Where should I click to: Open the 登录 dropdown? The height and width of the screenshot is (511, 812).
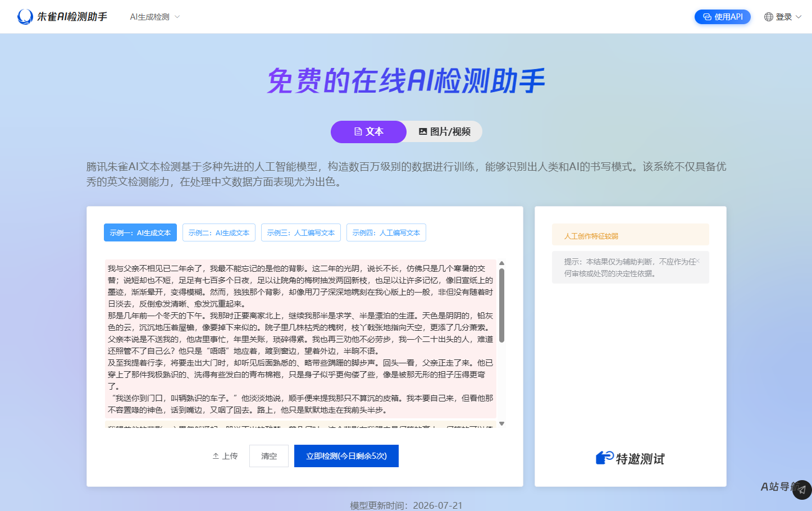783,17
